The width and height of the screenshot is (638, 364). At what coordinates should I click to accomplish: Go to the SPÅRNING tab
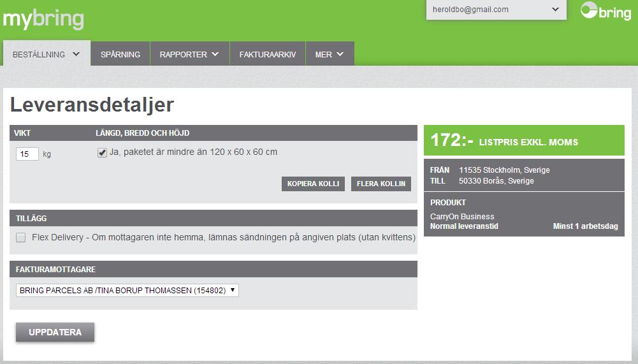[120, 54]
